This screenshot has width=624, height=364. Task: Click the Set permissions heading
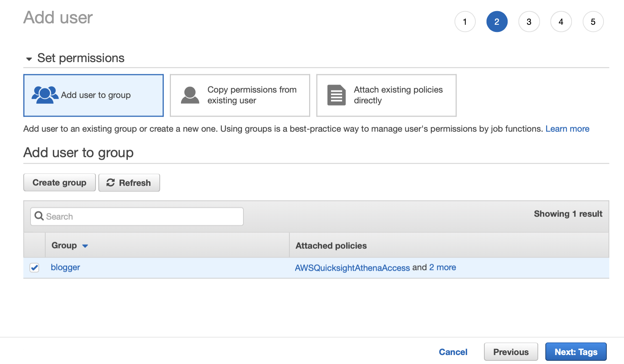tap(81, 58)
